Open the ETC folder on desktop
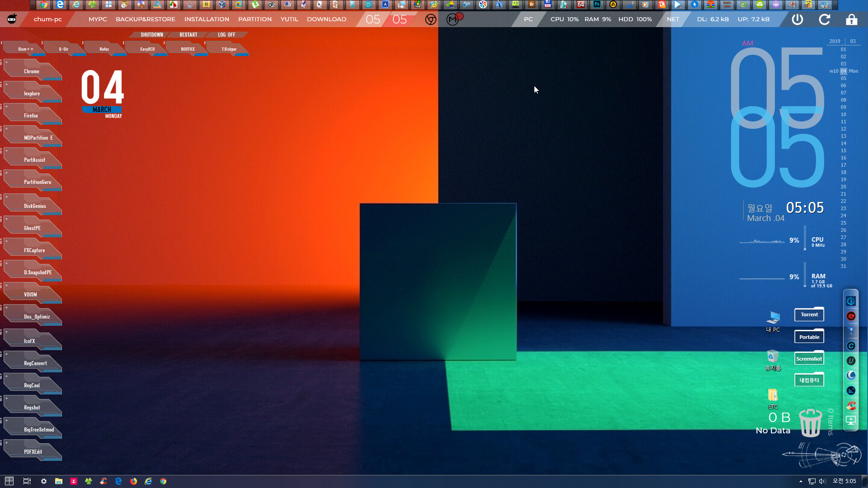This screenshot has height=488, width=868. pos(773,399)
